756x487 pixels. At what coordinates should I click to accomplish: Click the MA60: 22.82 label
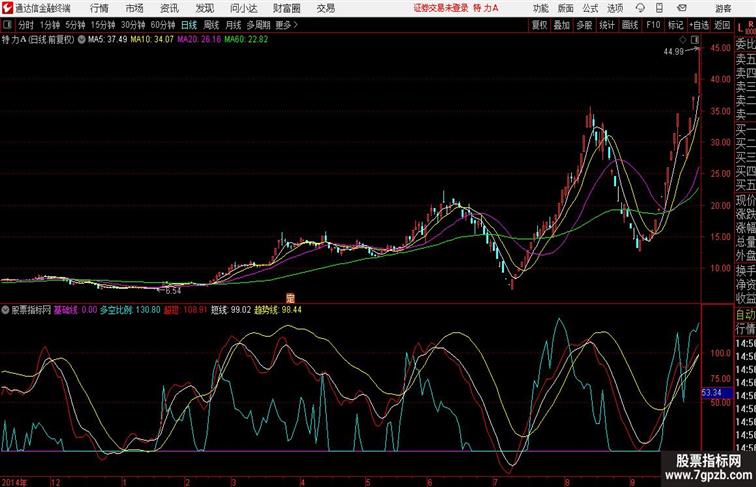point(246,40)
